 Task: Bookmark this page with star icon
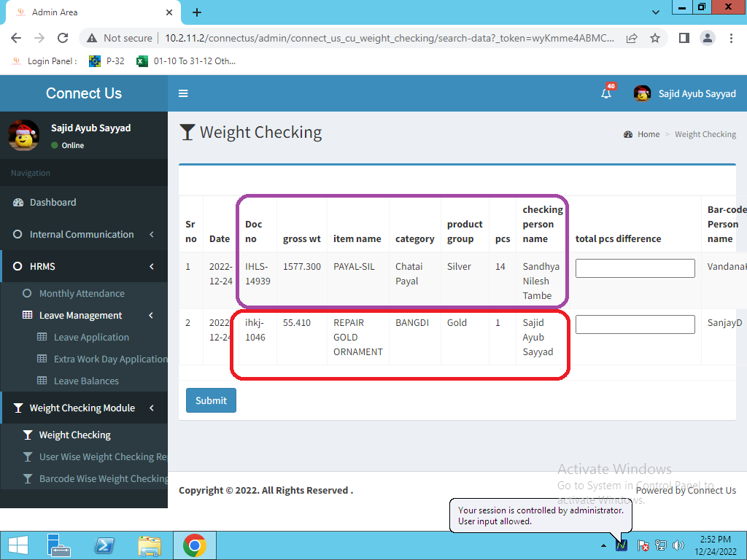pos(655,38)
